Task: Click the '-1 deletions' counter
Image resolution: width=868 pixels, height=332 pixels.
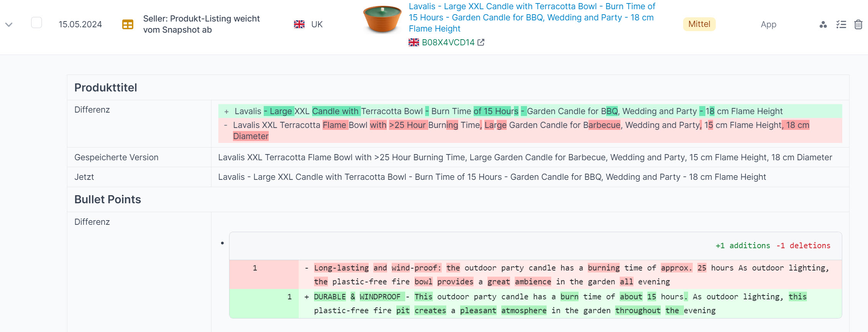Action: coord(803,246)
